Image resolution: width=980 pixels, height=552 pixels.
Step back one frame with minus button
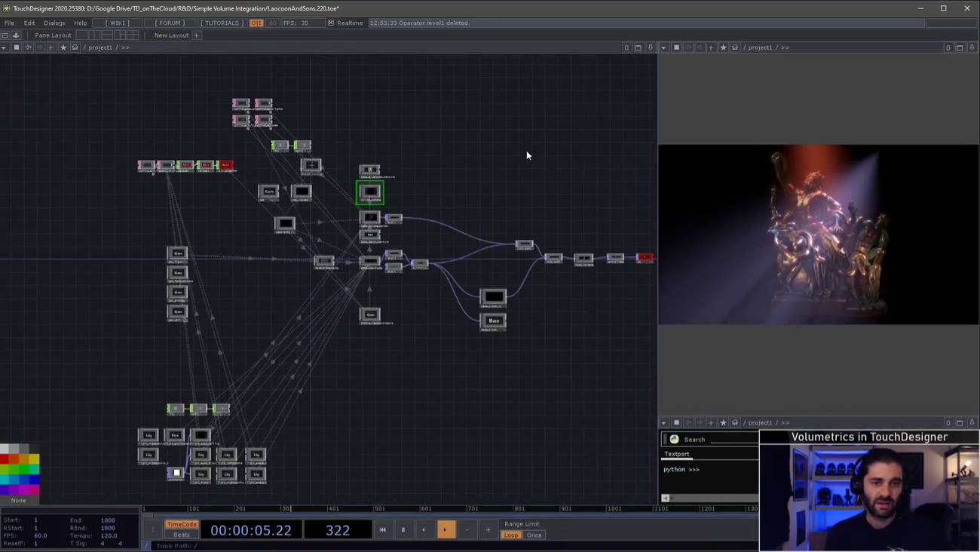467,529
